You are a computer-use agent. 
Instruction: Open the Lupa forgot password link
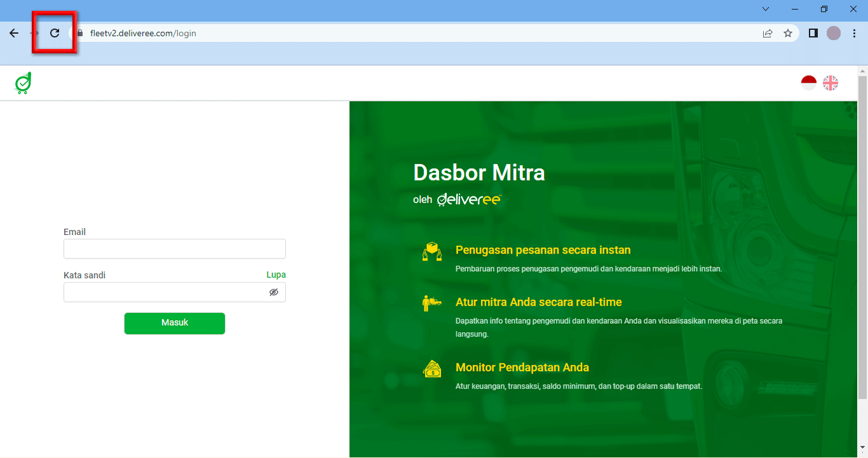click(x=276, y=274)
